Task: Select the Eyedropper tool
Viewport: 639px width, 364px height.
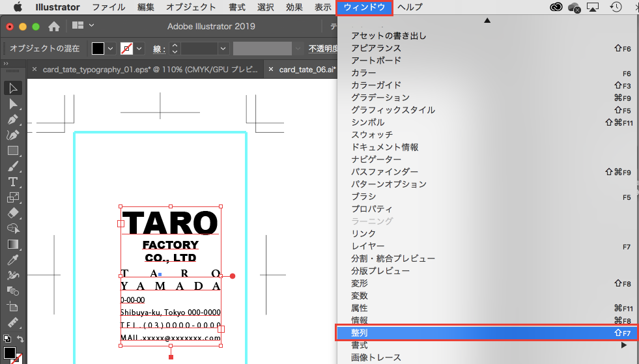Action: 12,260
